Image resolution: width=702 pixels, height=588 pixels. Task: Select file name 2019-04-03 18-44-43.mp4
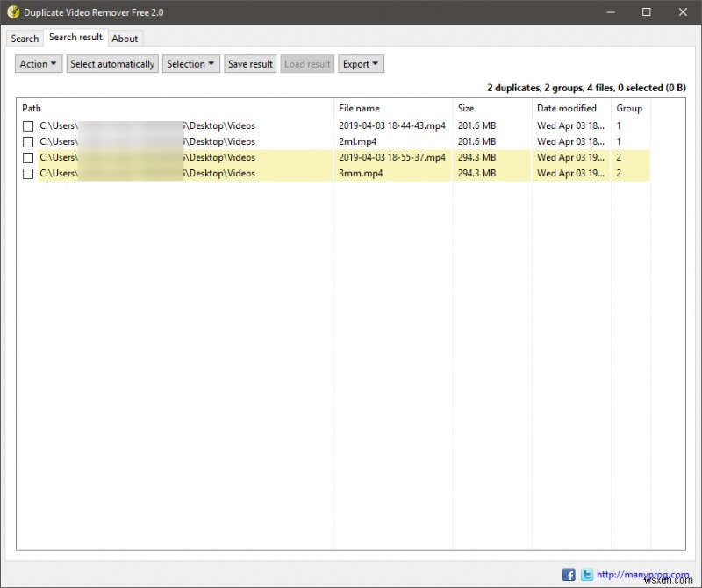[x=391, y=125]
